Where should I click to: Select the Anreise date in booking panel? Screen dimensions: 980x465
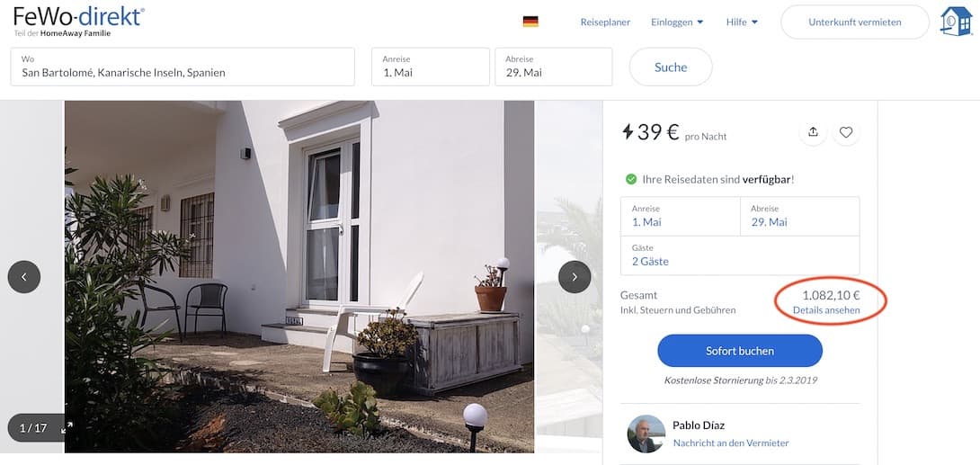680,216
